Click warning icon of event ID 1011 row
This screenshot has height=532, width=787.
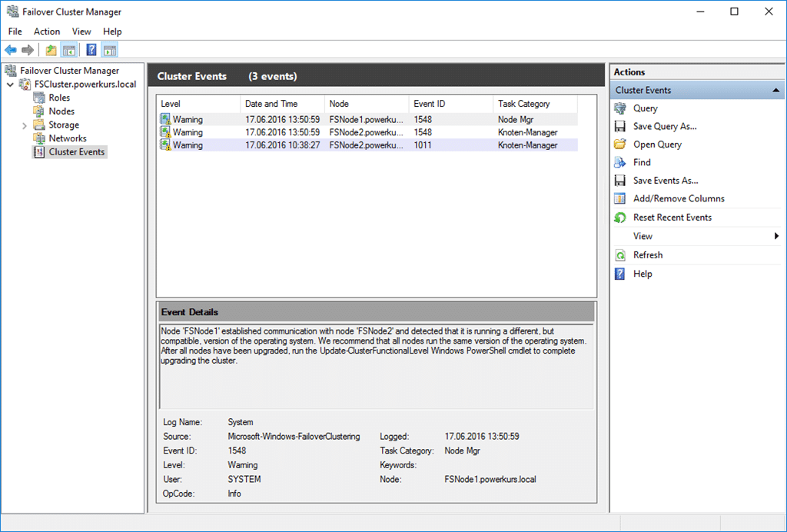[x=166, y=145]
